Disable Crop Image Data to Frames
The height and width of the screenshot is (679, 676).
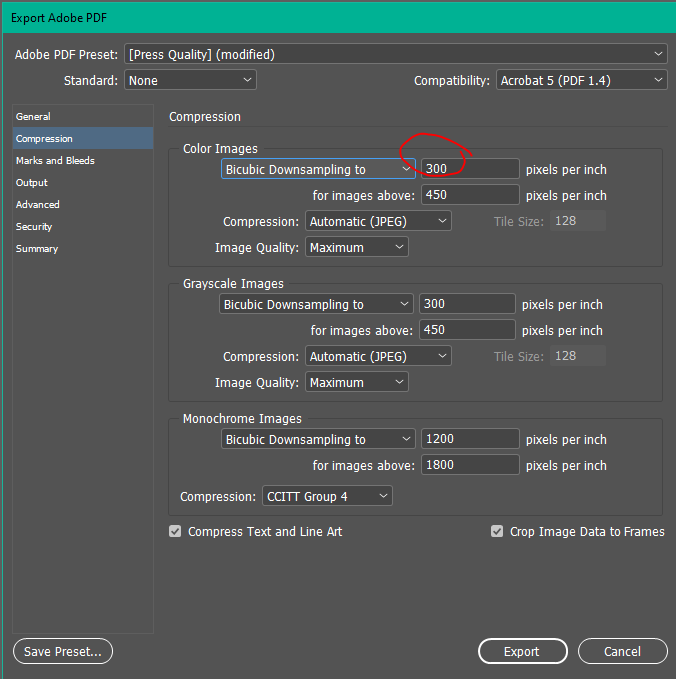click(x=497, y=532)
